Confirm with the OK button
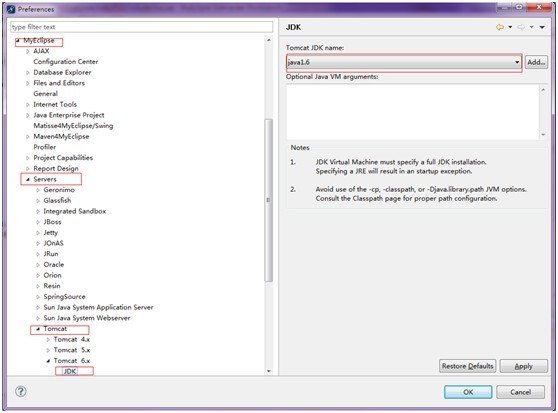The image size is (558, 413). click(x=468, y=392)
